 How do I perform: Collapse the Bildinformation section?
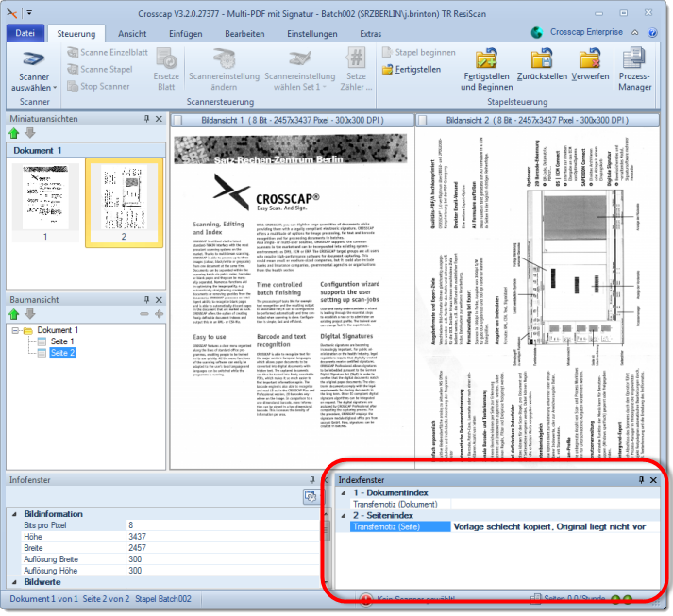click(x=13, y=514)
